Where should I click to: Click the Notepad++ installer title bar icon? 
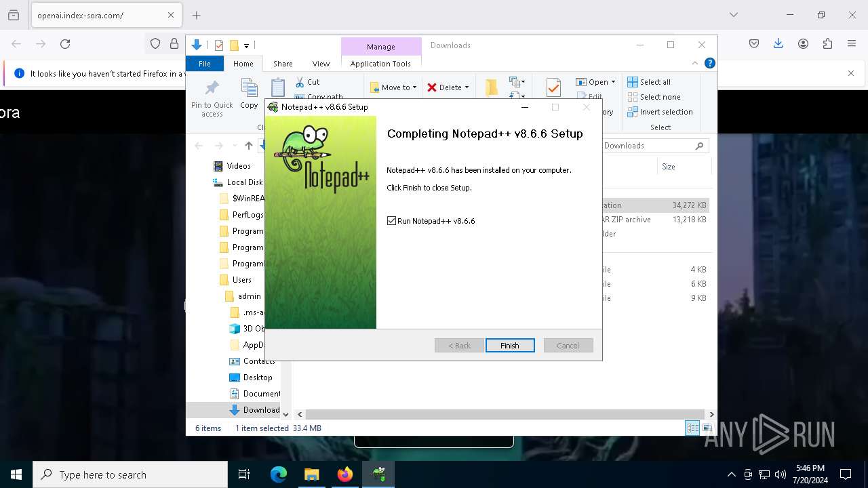[x=273, y=107]
